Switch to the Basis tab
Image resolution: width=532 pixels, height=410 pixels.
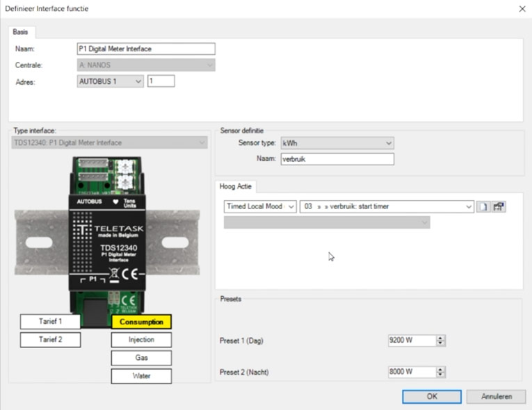[x=22, y=32]
